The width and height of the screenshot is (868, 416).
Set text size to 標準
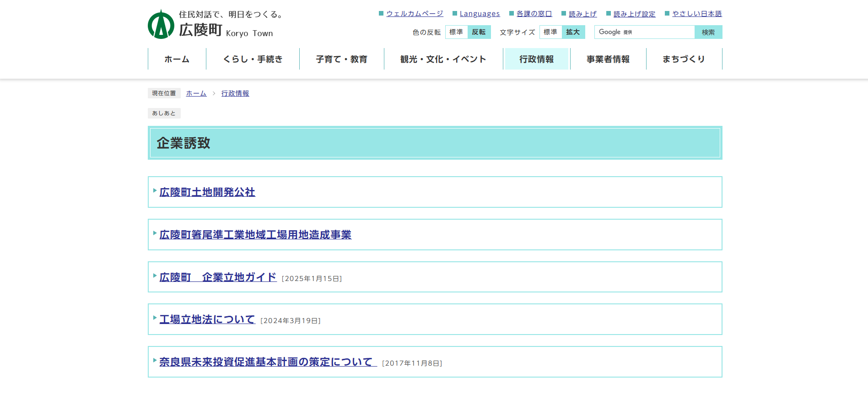[550, 32]
